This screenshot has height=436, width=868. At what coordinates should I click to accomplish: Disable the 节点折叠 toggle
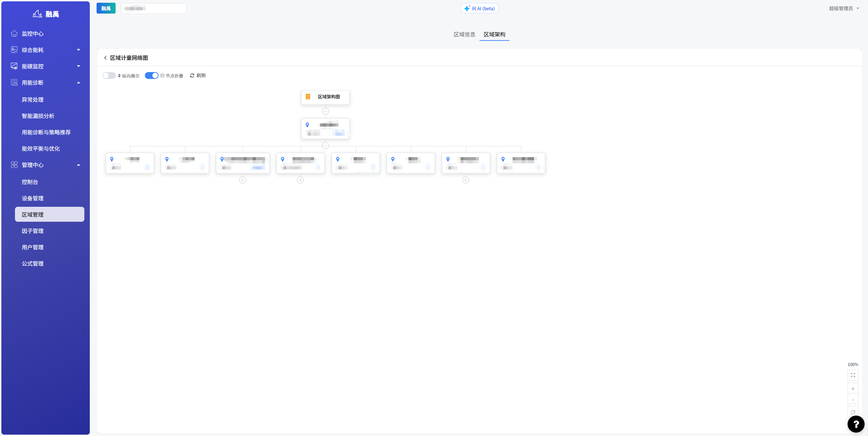[151, 76]
